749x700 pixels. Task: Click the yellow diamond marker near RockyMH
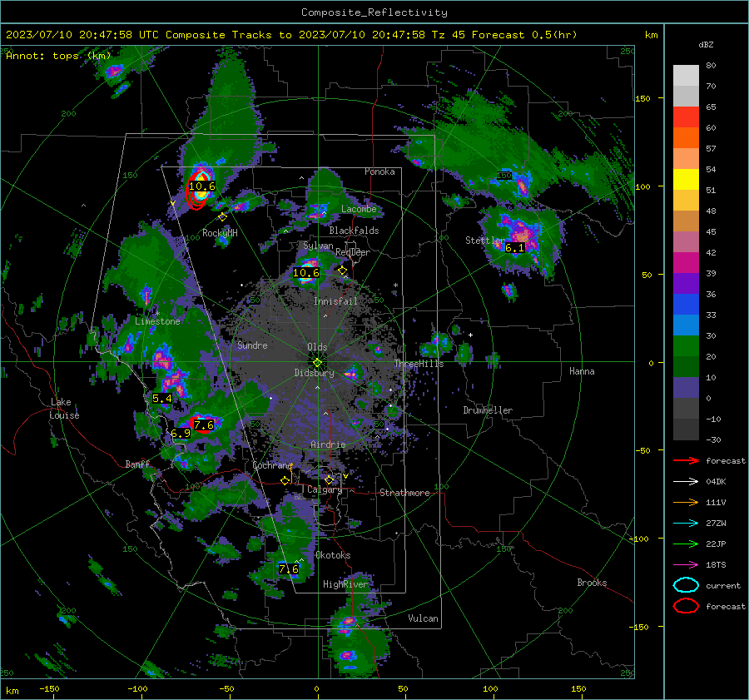pyautogui.click(x=222, y=217)
